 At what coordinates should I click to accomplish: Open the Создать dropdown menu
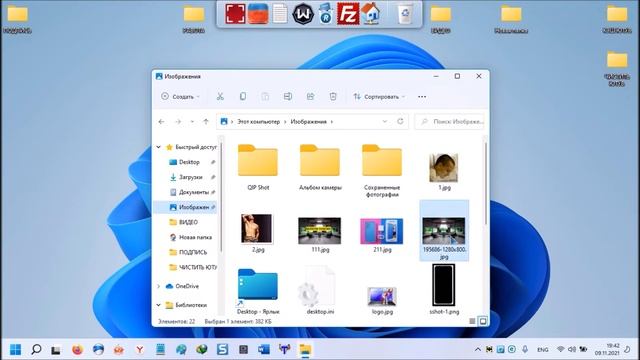[x=180, y=97]
